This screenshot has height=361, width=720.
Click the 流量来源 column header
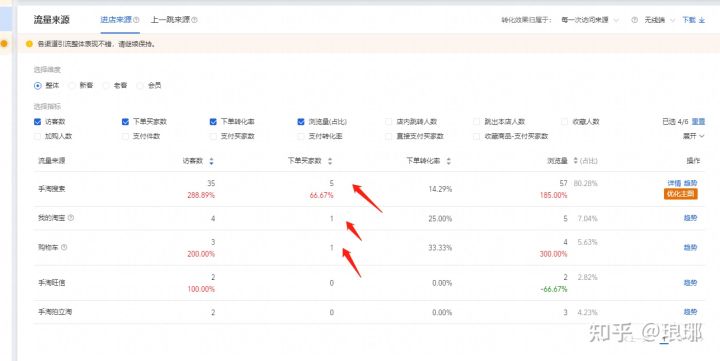(x=51, y=161)
